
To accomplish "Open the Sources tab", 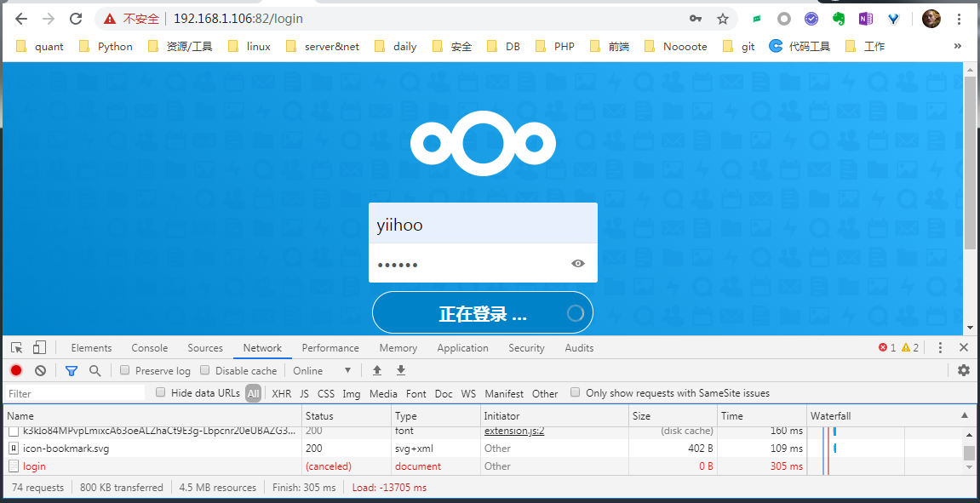I will point(205,348).
